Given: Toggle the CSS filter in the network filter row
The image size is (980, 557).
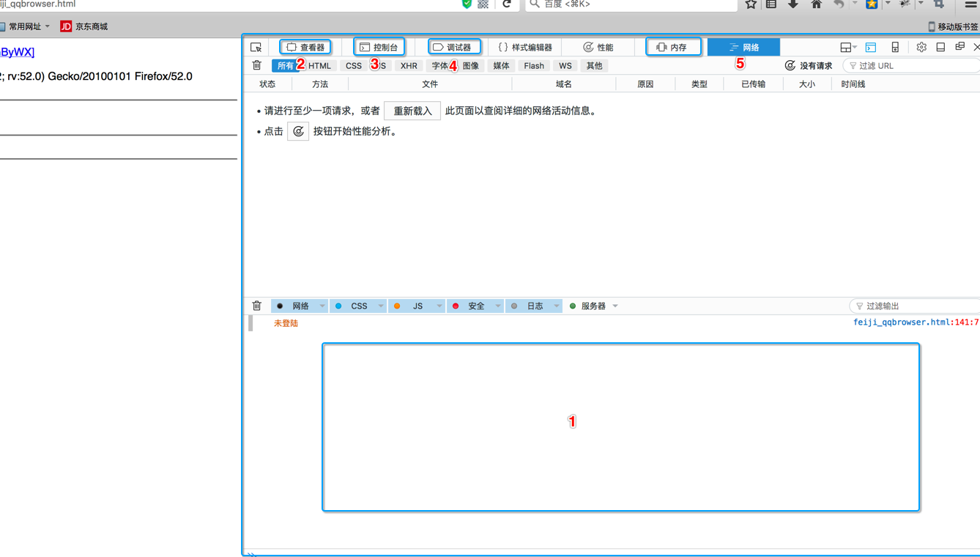Looking at the screenshot, I should 354,65.
